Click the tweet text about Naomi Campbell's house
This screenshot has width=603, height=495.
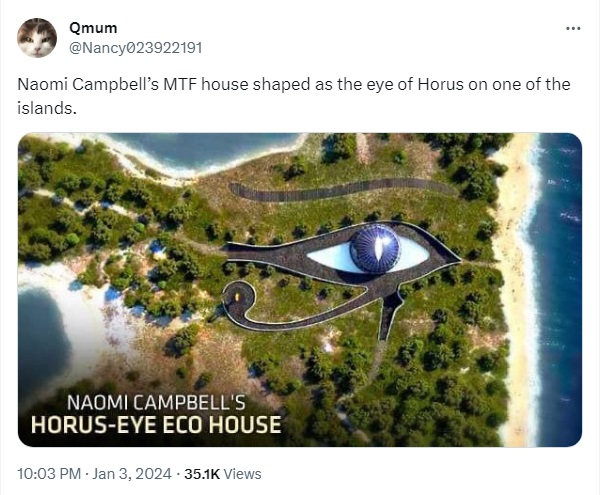click(293, 96)
